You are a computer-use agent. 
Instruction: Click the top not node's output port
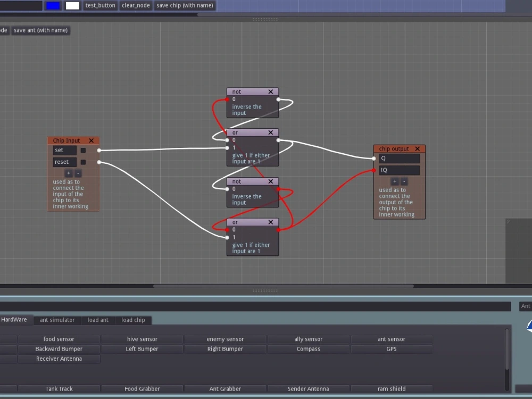pos(278,99)
